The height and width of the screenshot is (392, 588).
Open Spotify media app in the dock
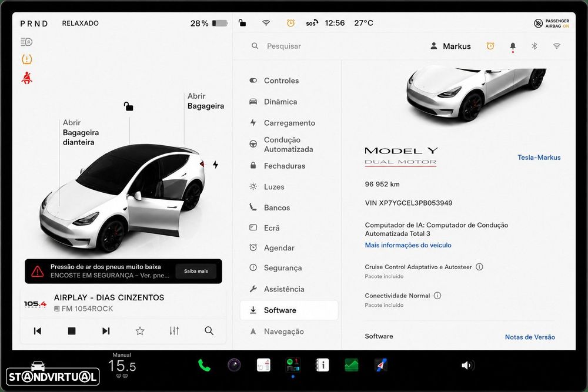tap(293, 365)
